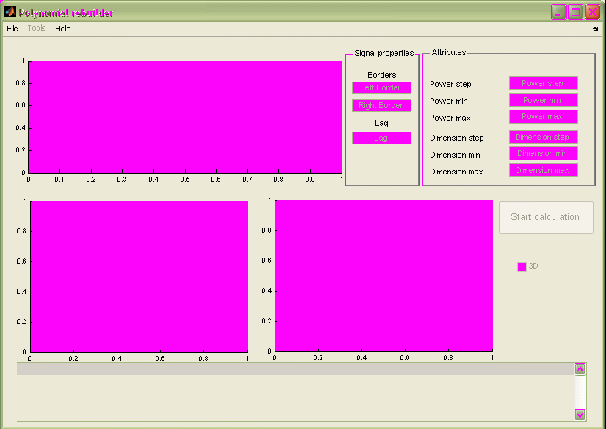Focus the Dimension max field
This screenshot has height=429, width=606.
pos(543,171)
